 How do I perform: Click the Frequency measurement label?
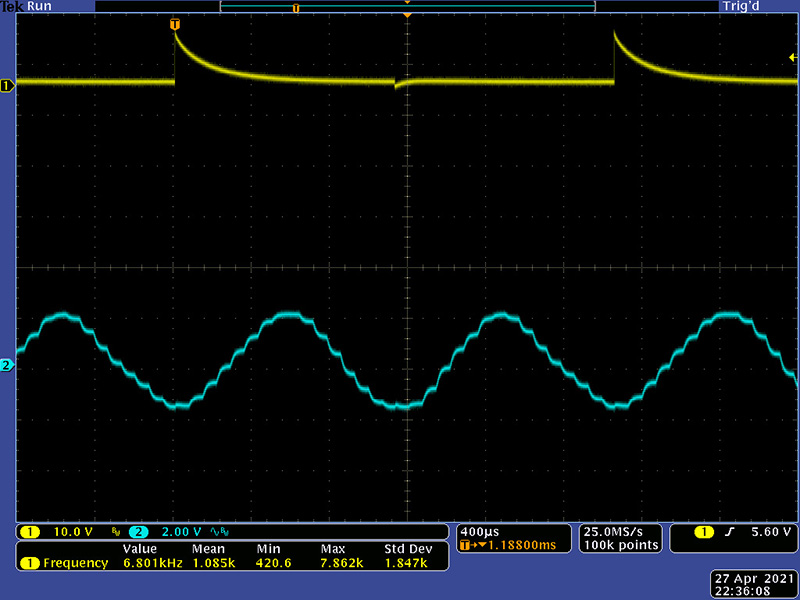75,563
